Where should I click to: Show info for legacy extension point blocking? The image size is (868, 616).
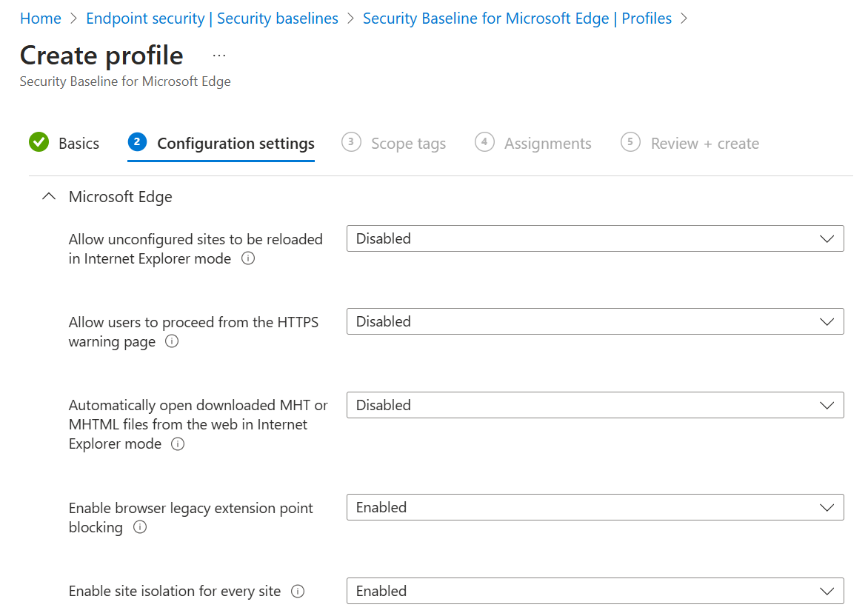click(x=140, y=527)
